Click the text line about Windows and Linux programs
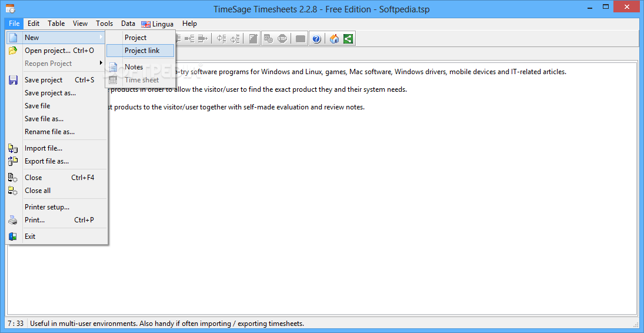 [371, 72]
